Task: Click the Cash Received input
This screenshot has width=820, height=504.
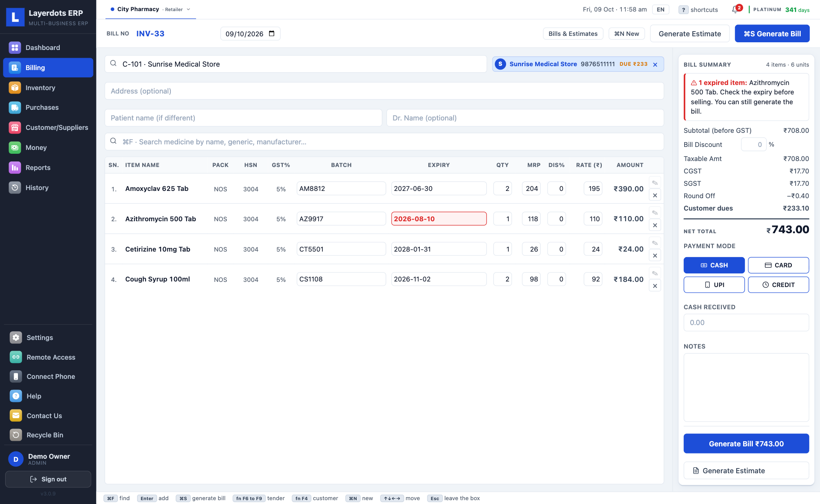Action: [x=746, y=322]
